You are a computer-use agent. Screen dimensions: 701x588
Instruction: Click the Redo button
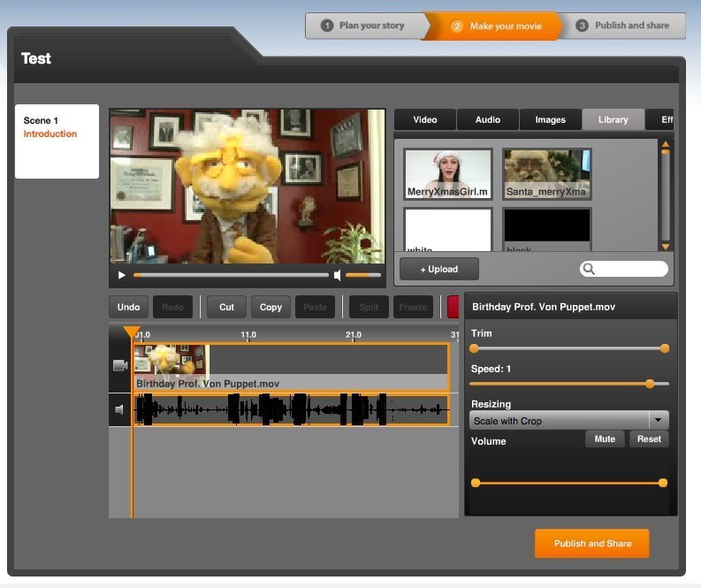coord(172,307)
